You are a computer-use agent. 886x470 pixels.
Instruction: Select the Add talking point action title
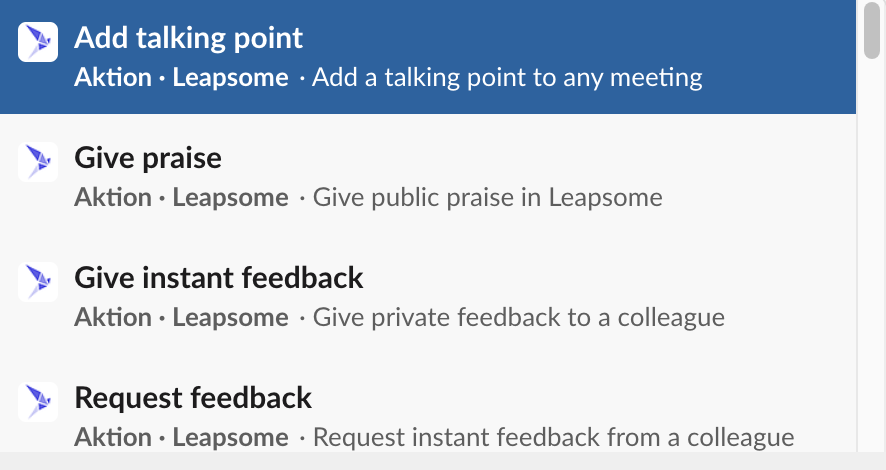188,38
